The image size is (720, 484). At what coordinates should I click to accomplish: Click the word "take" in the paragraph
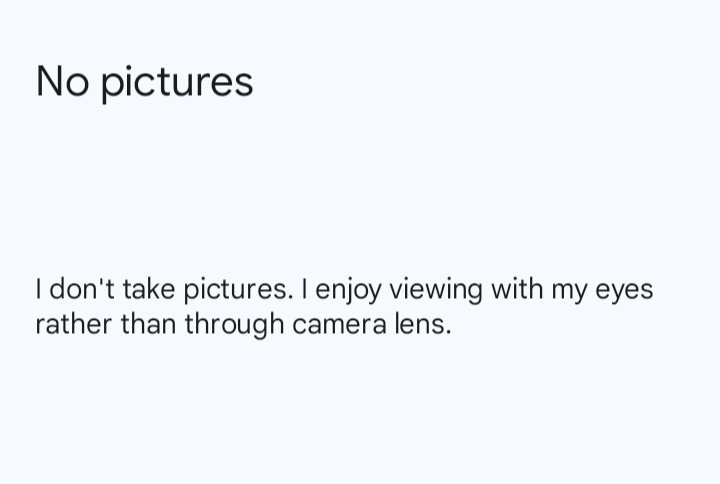149,289
